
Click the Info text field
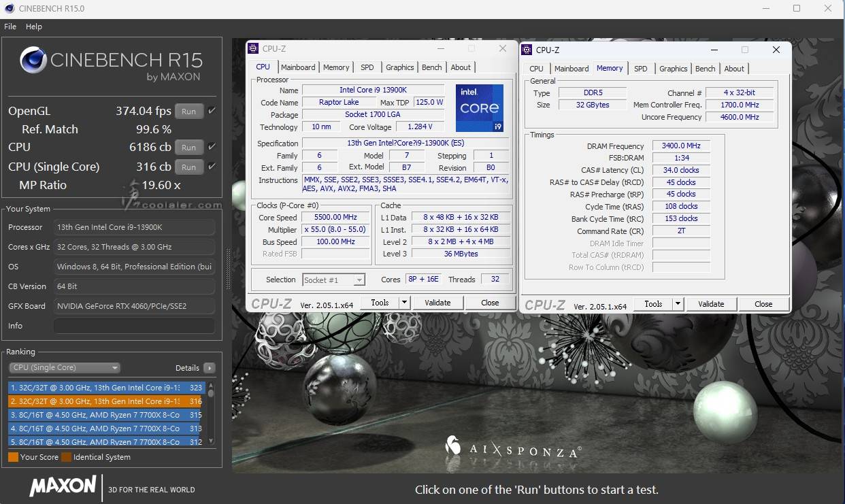click(x=134, y=326)
